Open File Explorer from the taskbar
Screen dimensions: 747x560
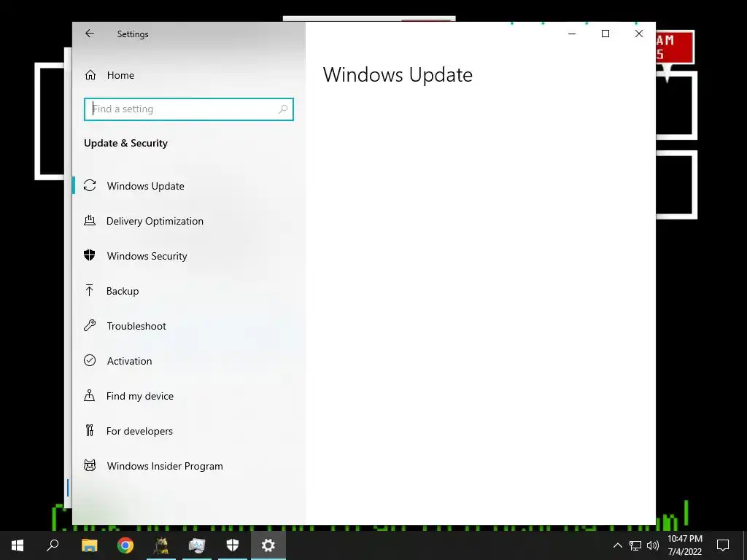click(x=89, y=545)
